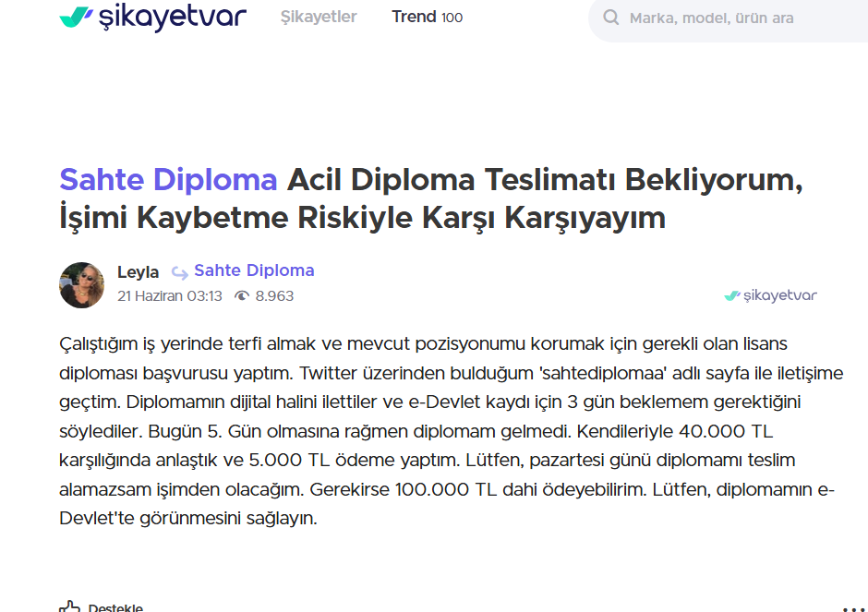Click the forward arrow icon beside Leyla
The height and width of the screenshot is (612, 868).
179,272
